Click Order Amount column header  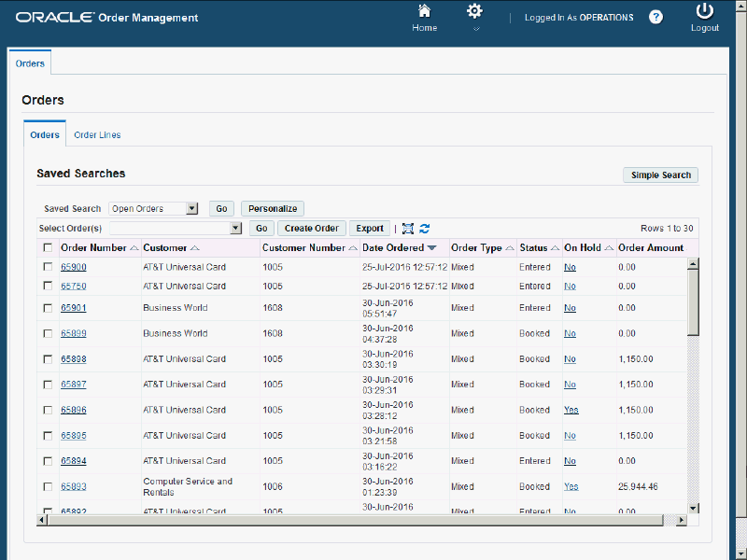tap(651, 247)
